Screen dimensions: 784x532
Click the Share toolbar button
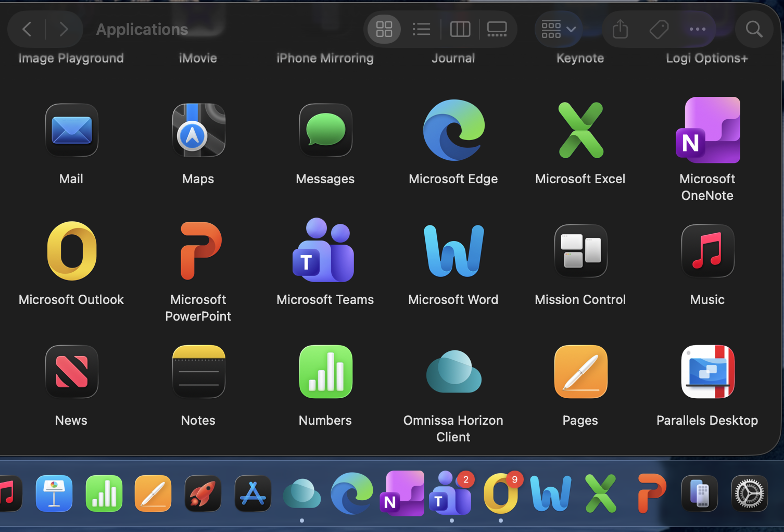[620, 29]
